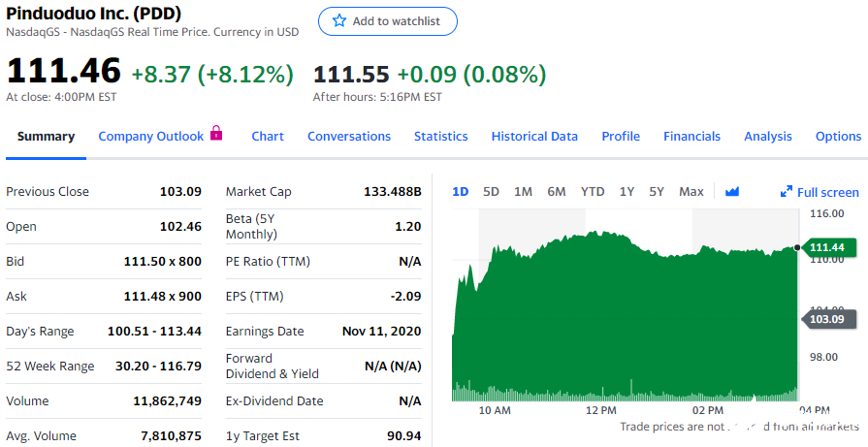Click the Previous Close value 103.09 in table
The image size is (868, 447).
180,191
